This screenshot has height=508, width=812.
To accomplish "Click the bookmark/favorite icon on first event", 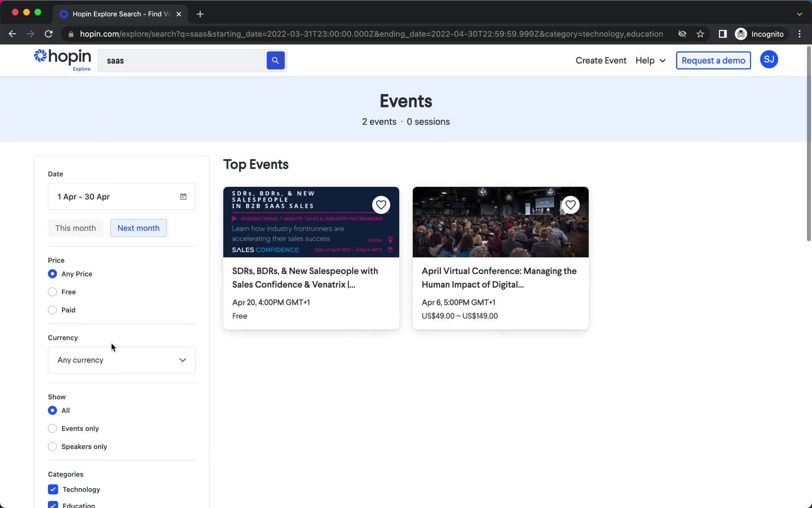I will coord(381,204).
